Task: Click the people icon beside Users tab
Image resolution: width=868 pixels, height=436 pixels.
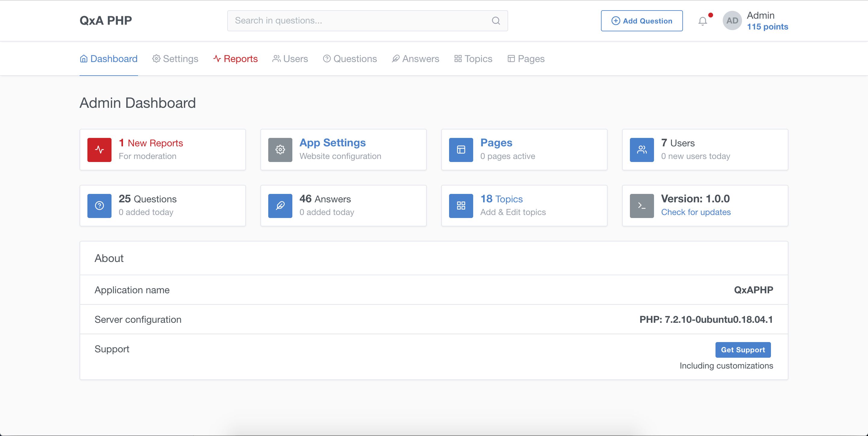Action: pos(276,59)
